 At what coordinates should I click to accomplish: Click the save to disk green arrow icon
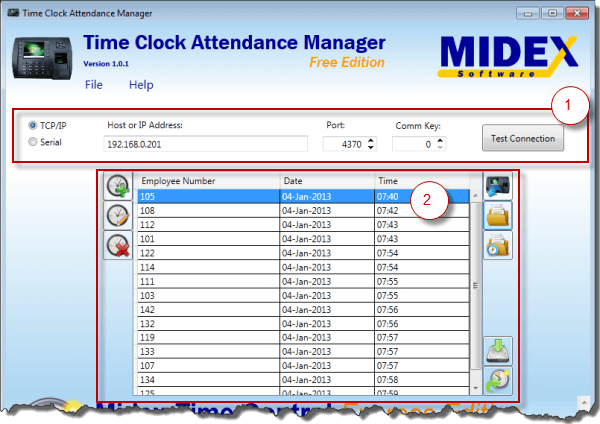(498, 351)
